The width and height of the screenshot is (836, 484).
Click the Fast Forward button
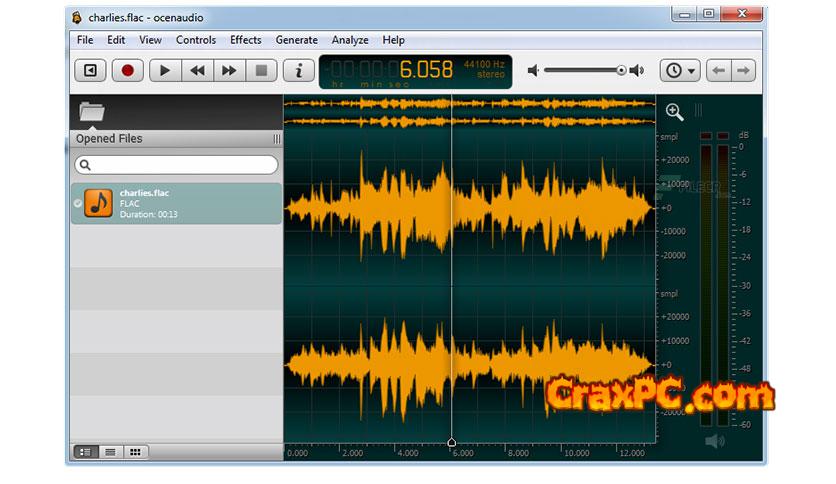229,71
